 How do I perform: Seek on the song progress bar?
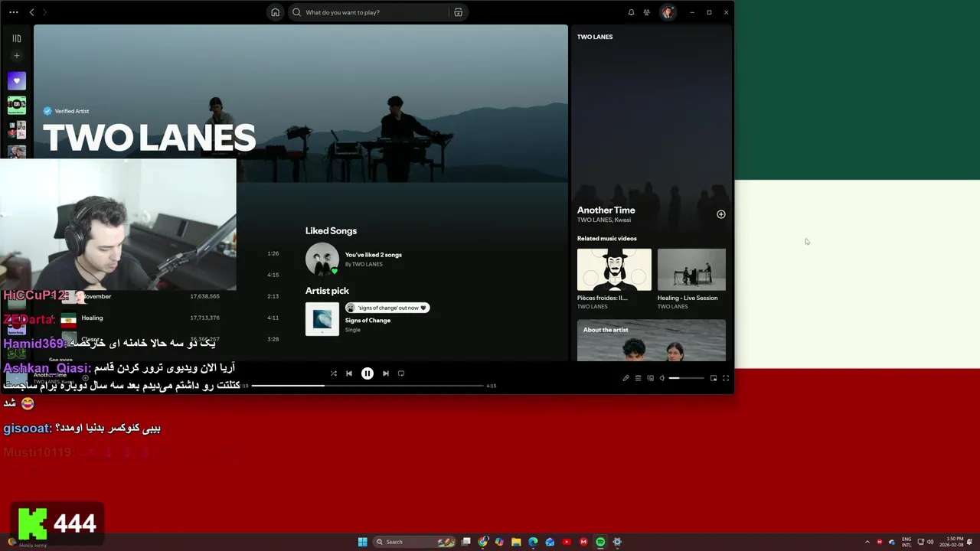point(367,386)
